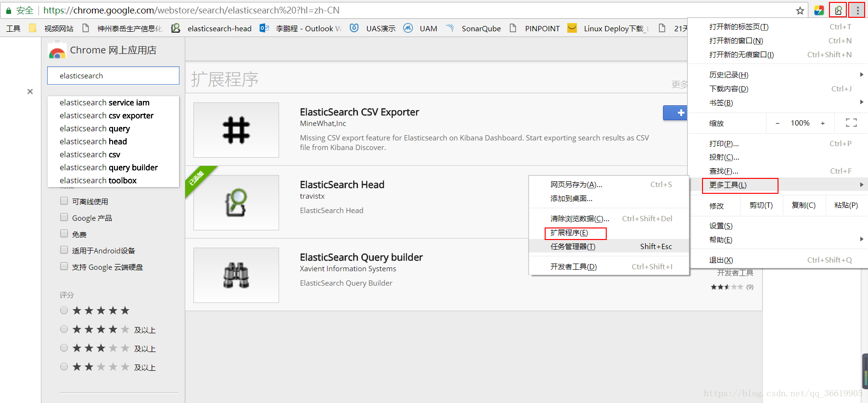868x403 pixels.
Task: Select 打印(P)... menu item
Action: coord(778,143)
